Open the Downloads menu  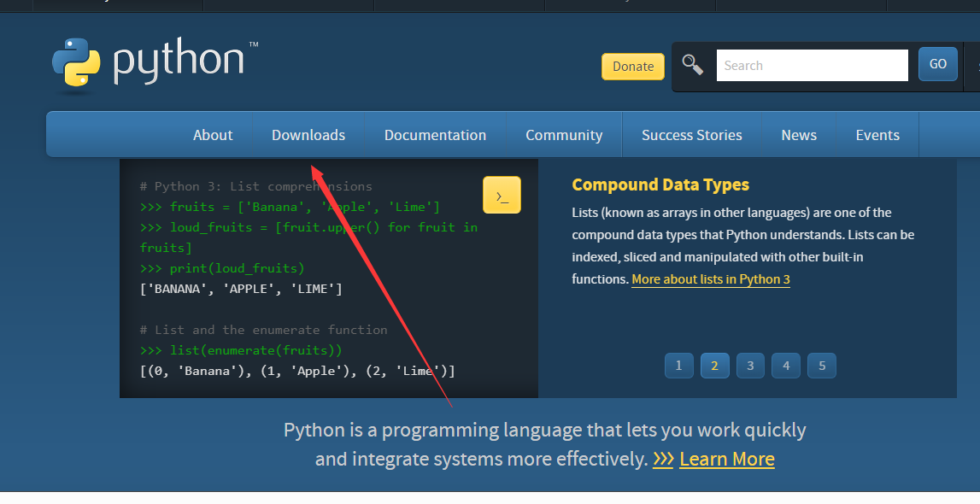pos(308,135)
